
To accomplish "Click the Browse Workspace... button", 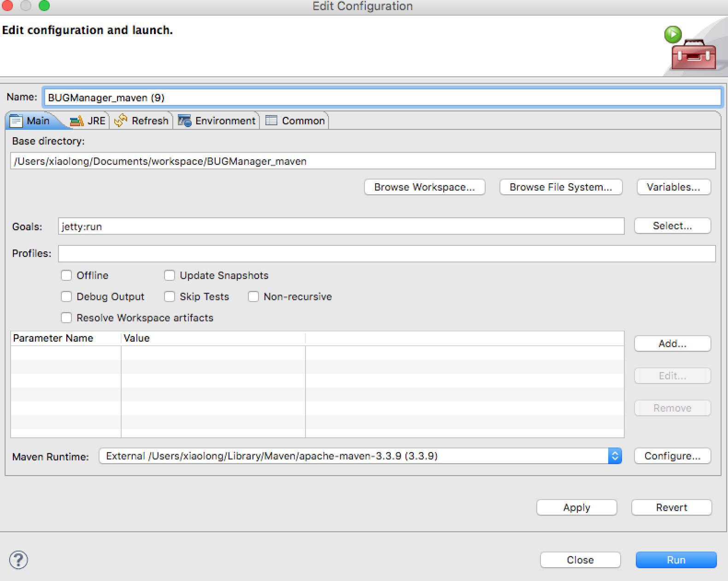I will (424, 187).
